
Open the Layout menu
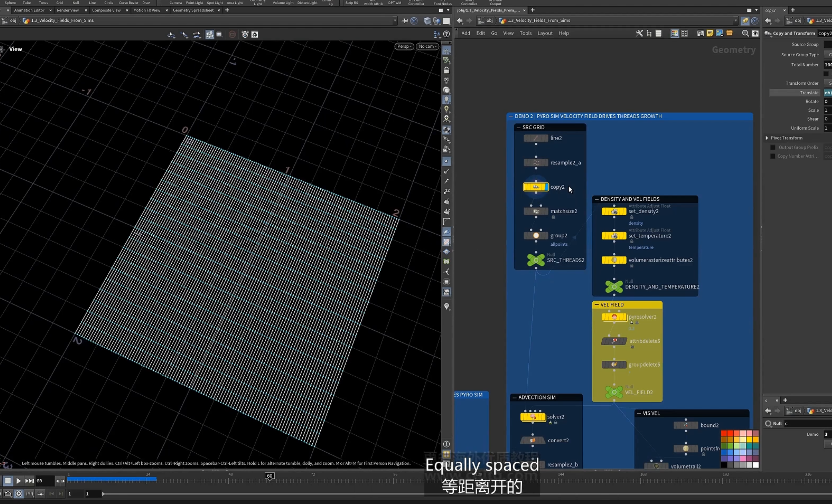click(x=545, y=34)
